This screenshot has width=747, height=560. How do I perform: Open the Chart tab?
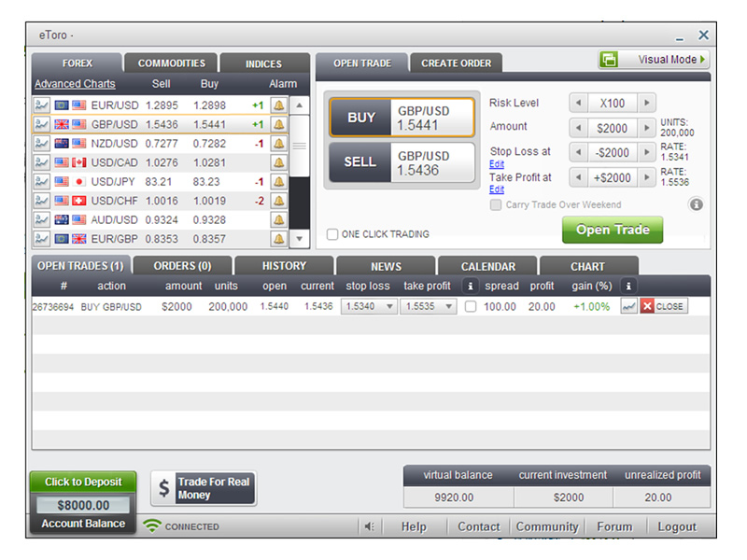coord(588,266)
